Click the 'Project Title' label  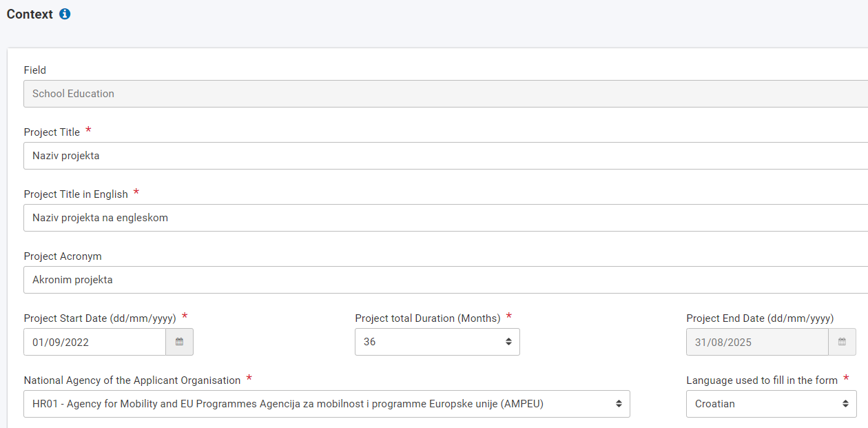tap(52, 132)
